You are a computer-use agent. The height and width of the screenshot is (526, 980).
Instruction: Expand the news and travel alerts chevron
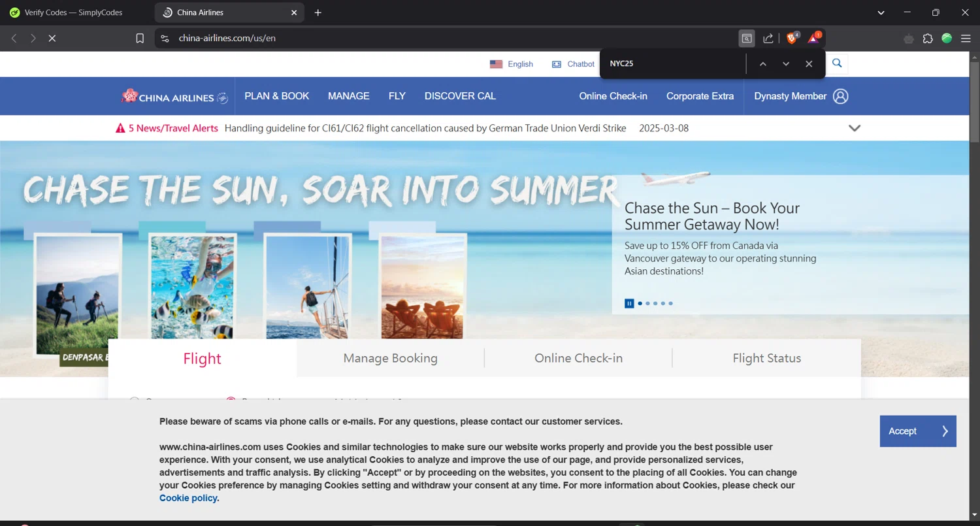click(855, 128)
